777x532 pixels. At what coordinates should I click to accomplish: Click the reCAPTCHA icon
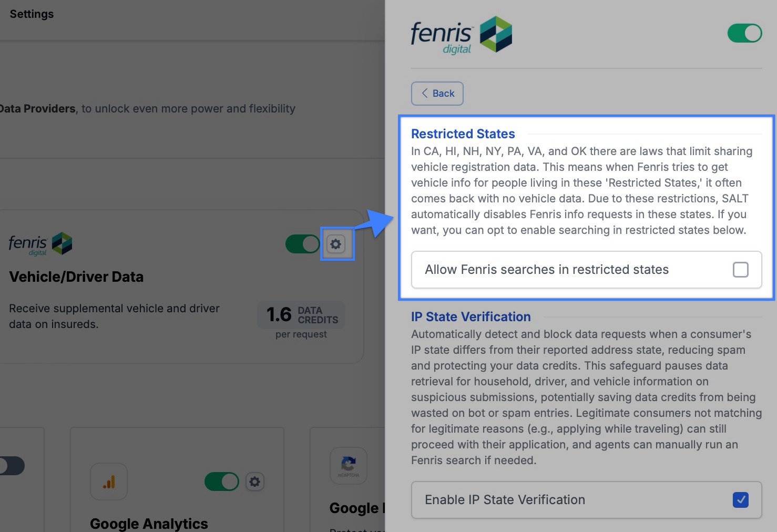[348, 466]
